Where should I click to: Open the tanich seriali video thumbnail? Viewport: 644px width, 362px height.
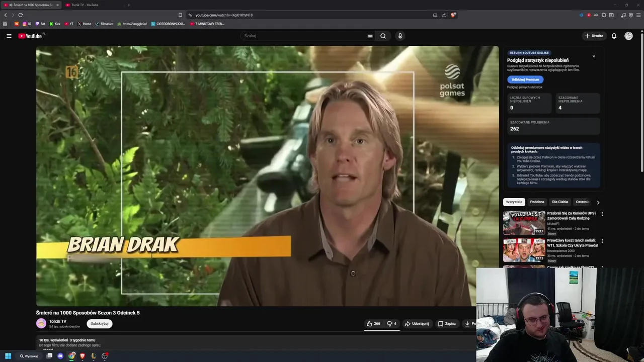[524, 250]
